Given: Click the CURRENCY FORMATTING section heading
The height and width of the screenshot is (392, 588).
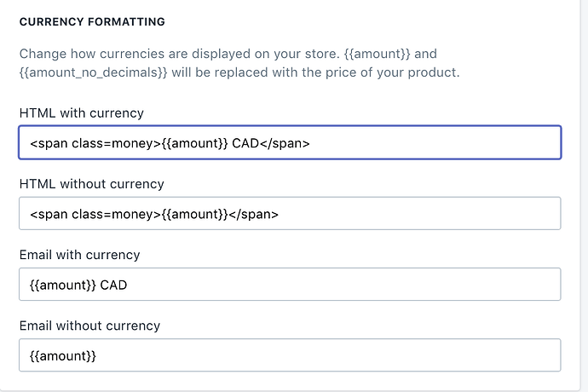Looking at the screenshot, I should [92, 20].
